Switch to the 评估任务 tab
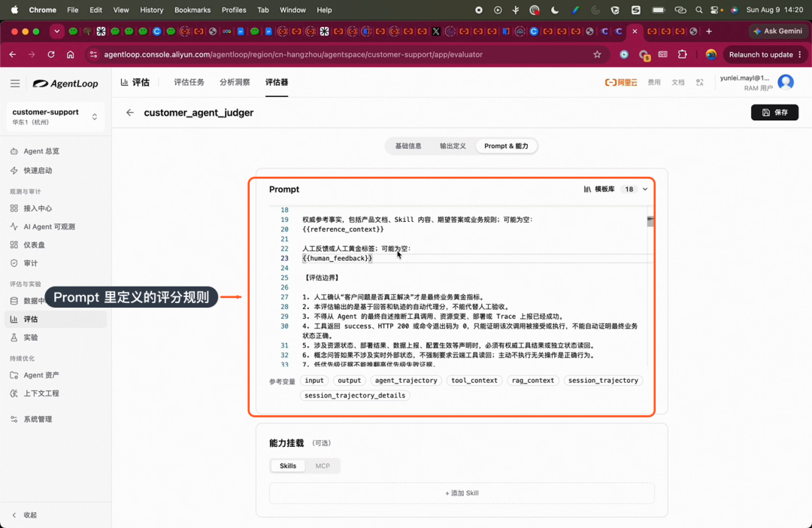 click(189, 83)
